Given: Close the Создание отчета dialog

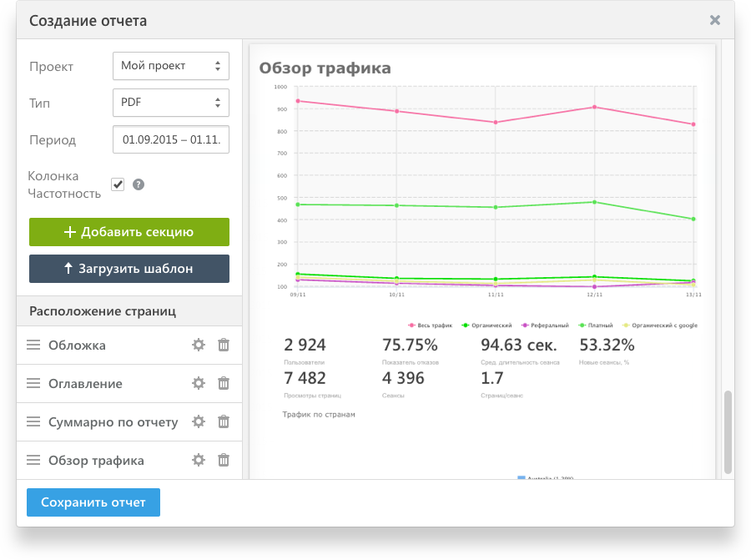Looking at the screenshot, I should [x=714, y=20].
